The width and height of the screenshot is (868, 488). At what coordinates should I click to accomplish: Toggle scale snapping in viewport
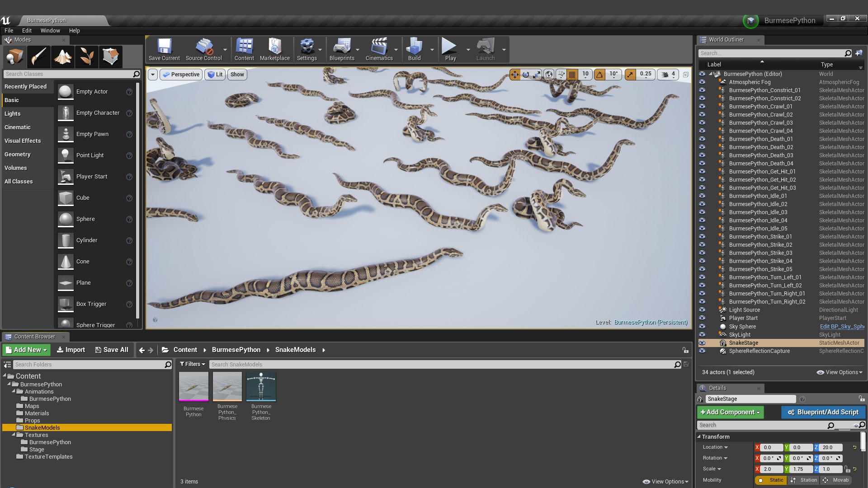click(x=630, y=75)
